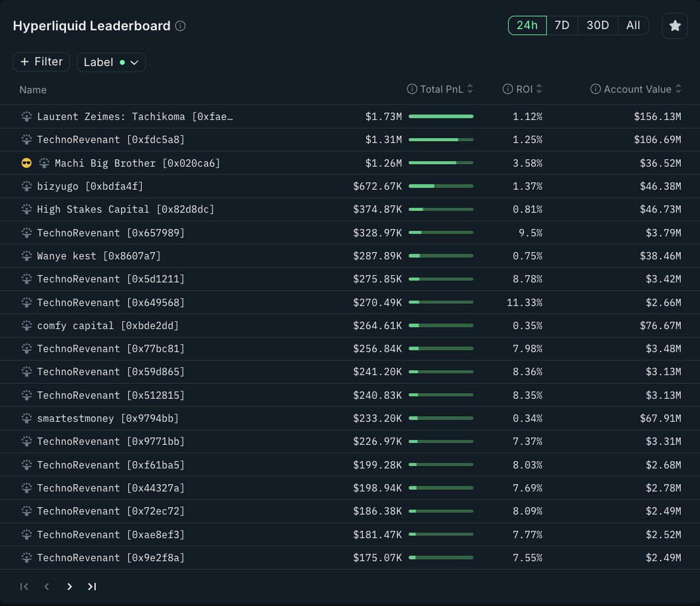Click the sunglasses emoji on Machi Big Brother row
The height and width of the screenshot is (606, 700).
[x=26, y=163]
